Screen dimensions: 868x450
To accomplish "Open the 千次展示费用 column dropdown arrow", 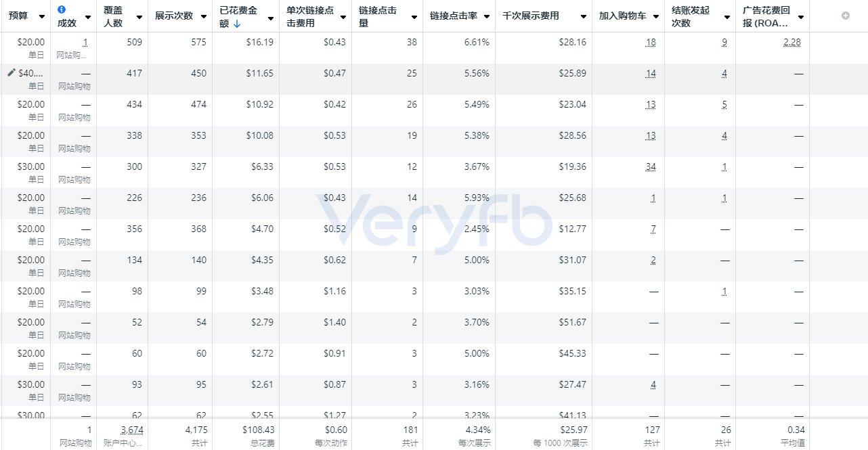I will [584, 17].
